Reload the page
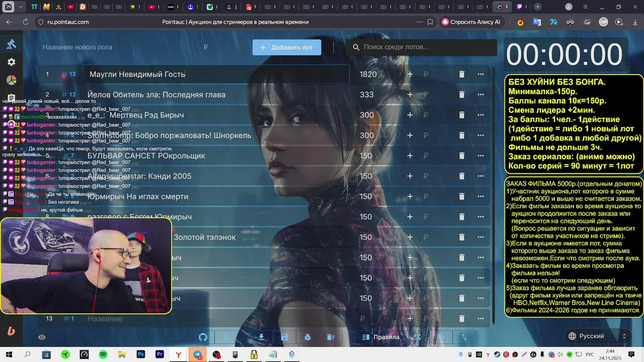644x362 pixels. pyautogui.click(x=26, y=22)
